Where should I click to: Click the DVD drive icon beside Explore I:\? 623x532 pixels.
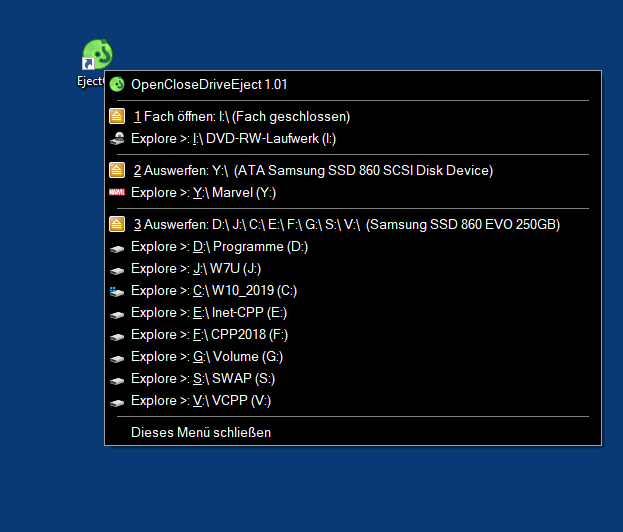click(x=117, y=139)
